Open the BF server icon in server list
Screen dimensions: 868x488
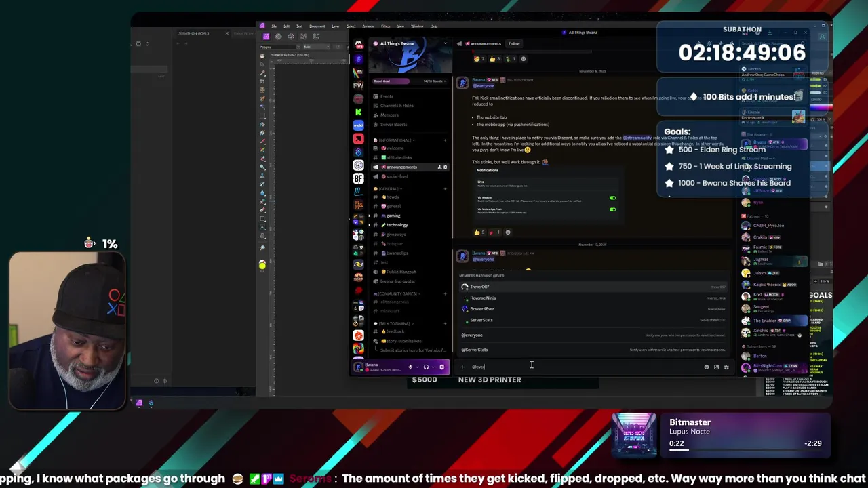click(358, 178)
